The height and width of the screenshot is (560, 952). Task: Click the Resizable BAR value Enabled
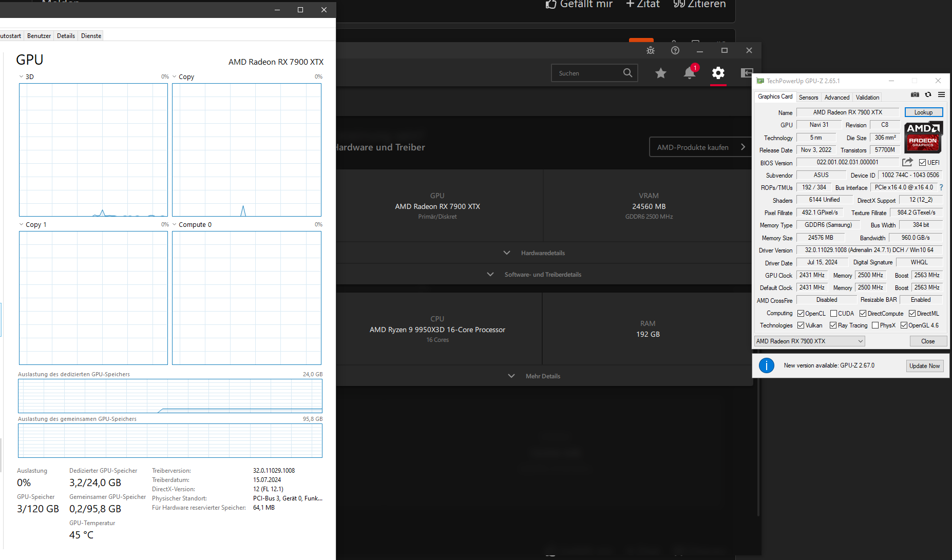(x=921, y=300)
